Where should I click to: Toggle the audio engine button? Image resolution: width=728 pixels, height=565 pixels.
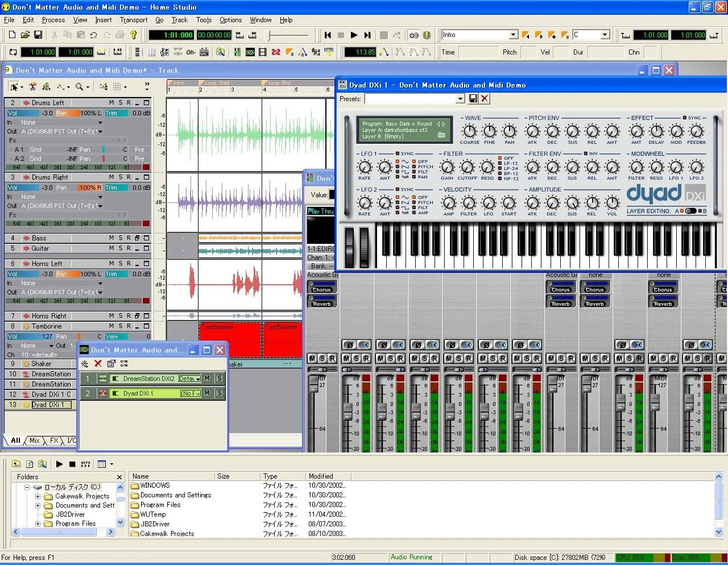pyautogui.click(x=413, y=35)
